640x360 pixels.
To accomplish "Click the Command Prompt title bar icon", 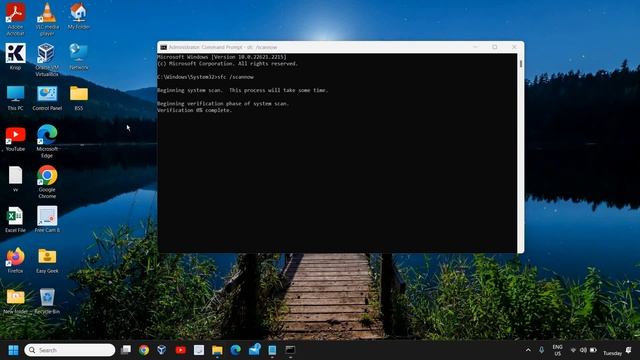I will click(164, 47).
